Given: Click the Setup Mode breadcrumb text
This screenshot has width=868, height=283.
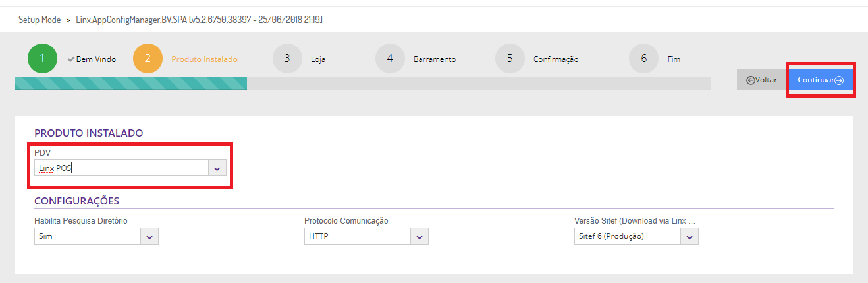Looking at the screenshot, I should (x=40, y=20).
